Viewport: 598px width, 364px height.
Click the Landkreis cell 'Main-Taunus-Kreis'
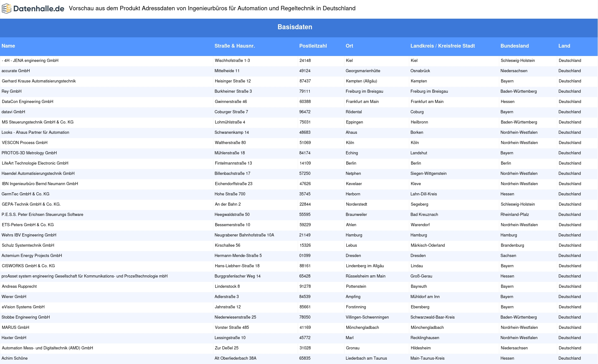pyautogui.click(x=428, y=358)
